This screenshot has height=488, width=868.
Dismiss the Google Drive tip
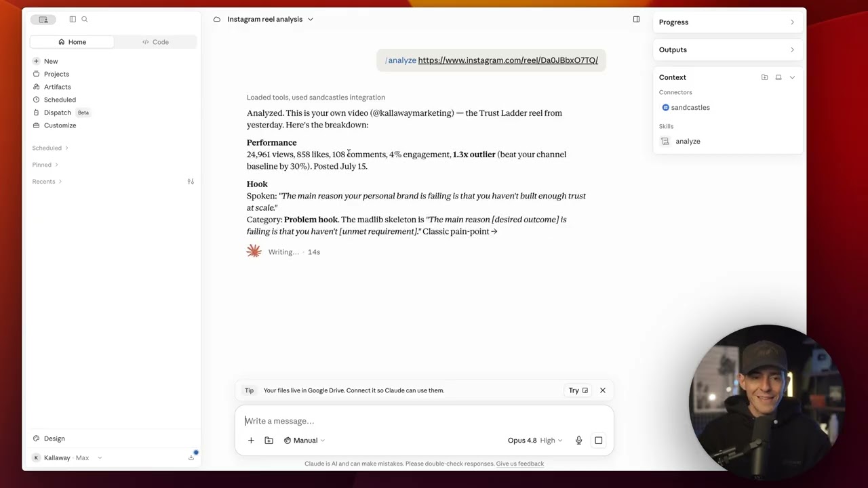602,390
